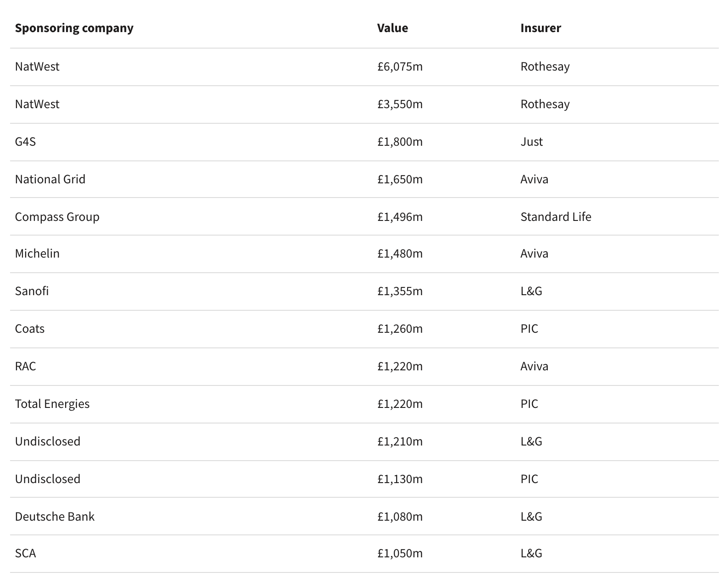The width and height of the screenshot is (728, 583).
Task: Click the Deutsche Bank company cell
Action: tap(55, 517)
